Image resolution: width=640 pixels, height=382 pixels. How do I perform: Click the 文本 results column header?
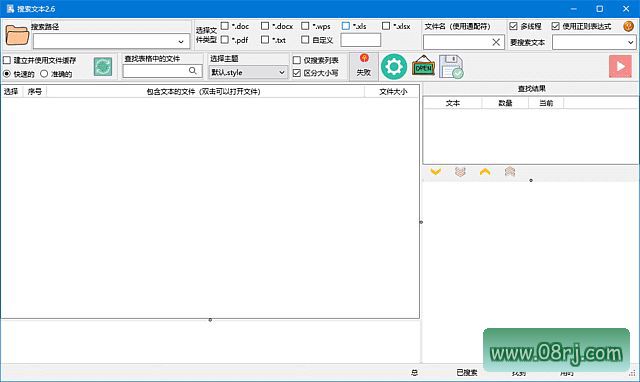point(453,103)
